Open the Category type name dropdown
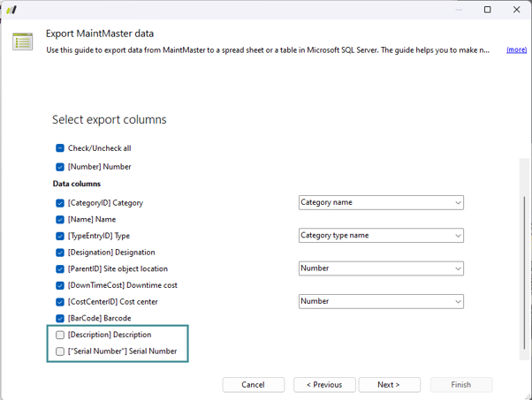 click(381, 235)
